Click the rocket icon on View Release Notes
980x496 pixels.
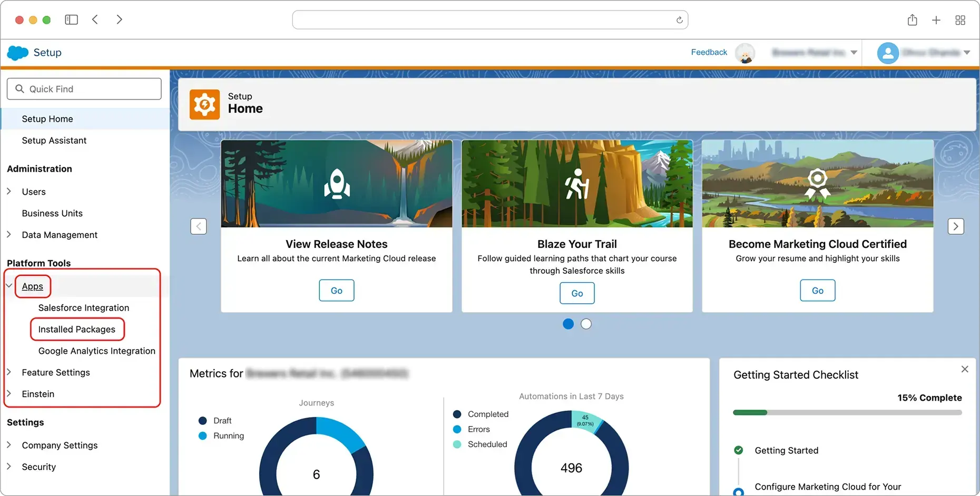coord(337,184)
